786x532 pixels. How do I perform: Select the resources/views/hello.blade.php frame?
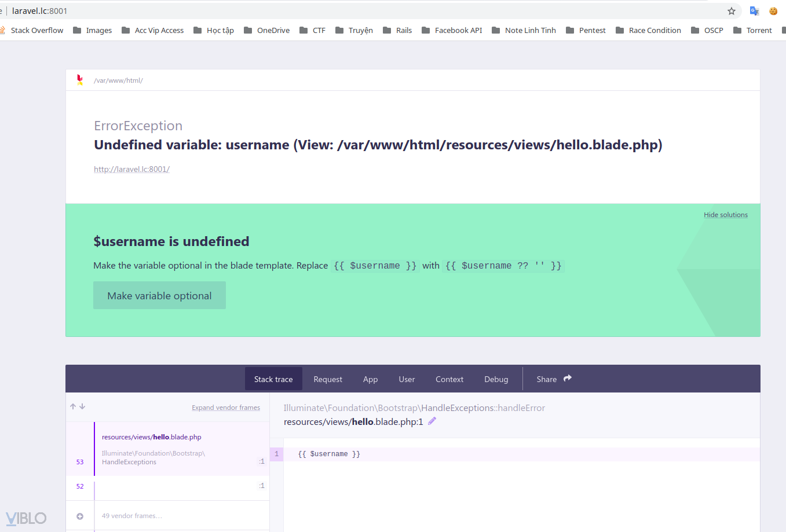point(167,449)
